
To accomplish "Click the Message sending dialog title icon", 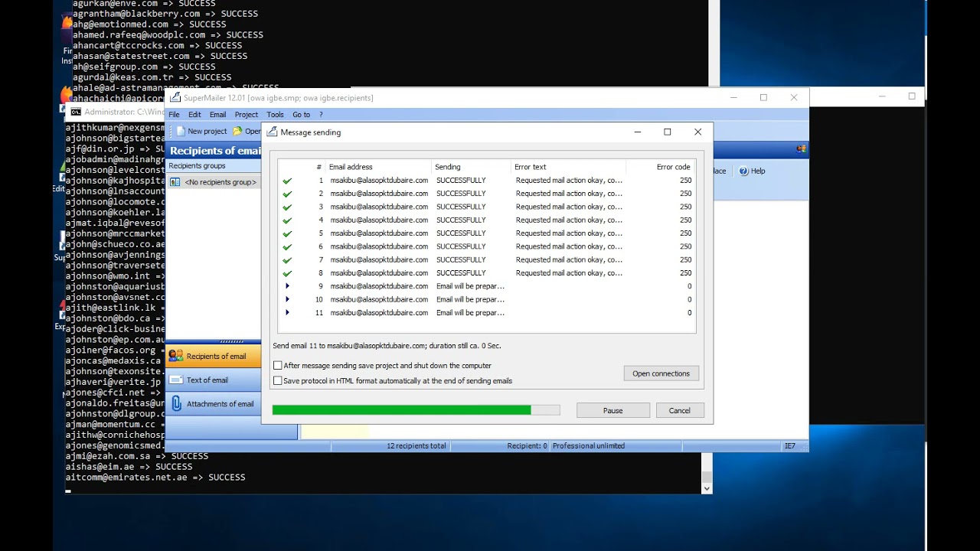I will pos(272,132).
